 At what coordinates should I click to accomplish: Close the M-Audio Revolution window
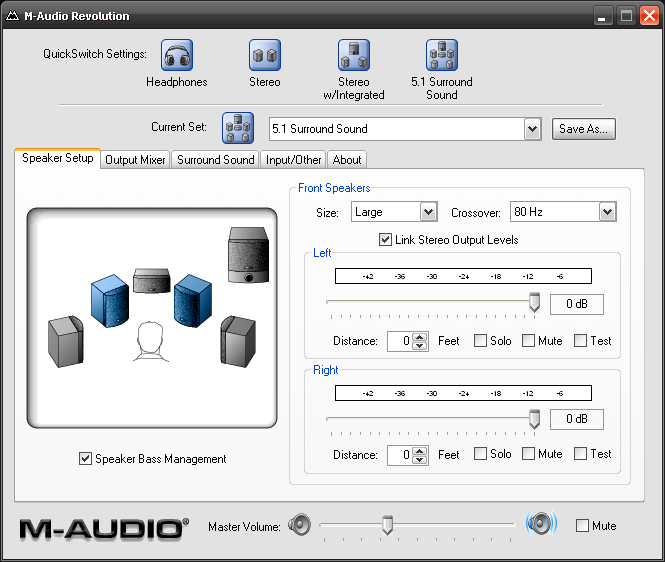[x=649, y=16]
